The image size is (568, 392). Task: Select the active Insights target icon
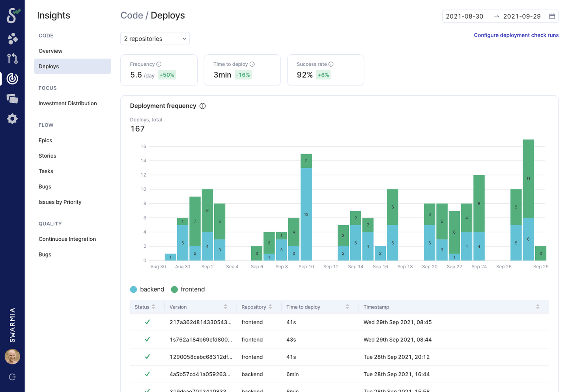tap(12, 79)
